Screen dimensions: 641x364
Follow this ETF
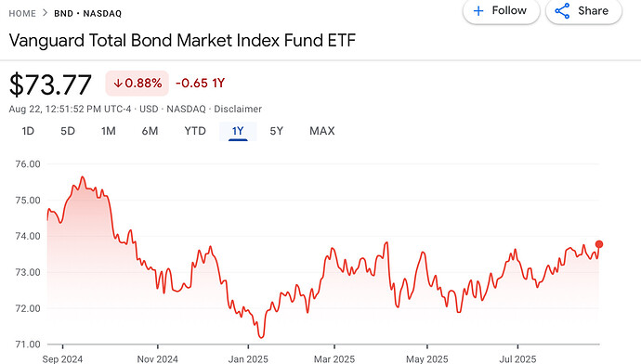coord(502,11)
